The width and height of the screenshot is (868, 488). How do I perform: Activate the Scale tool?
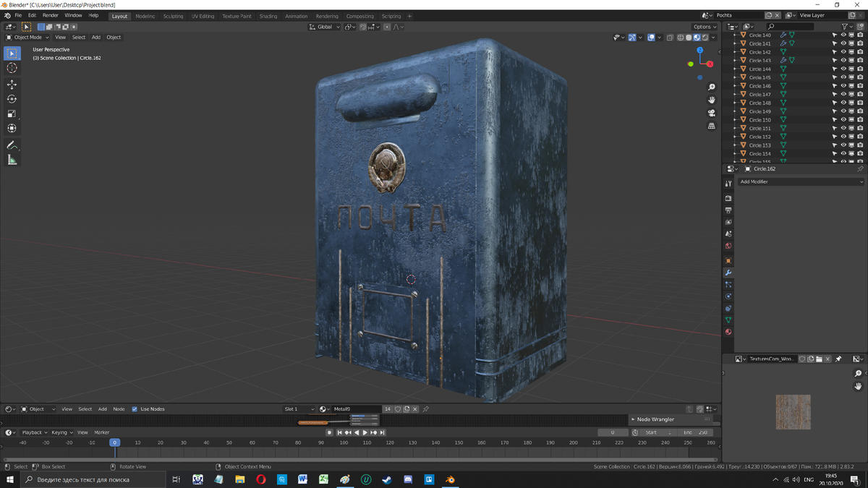[12, 114]
